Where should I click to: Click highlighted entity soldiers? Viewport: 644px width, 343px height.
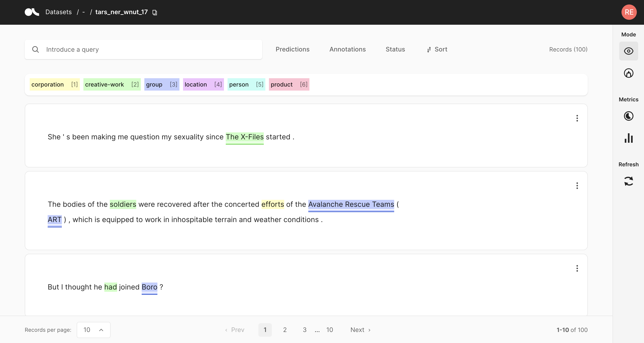tap(123, 204)
